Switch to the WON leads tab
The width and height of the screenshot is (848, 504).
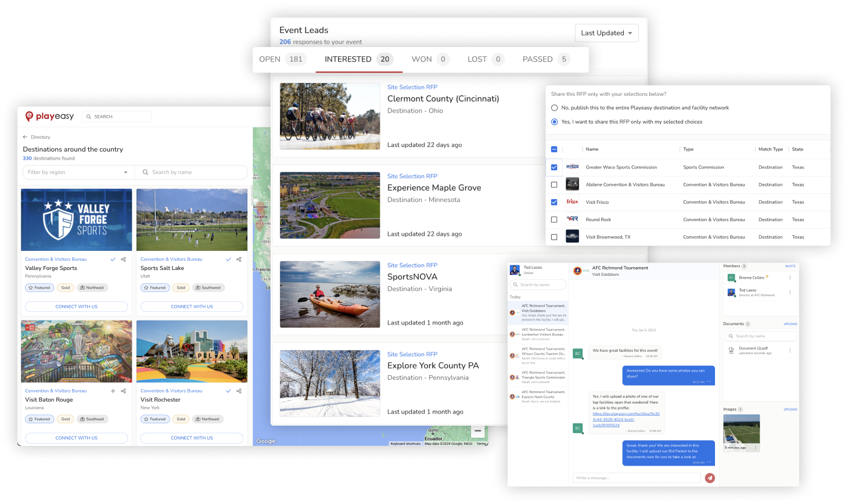coord(430,59)
